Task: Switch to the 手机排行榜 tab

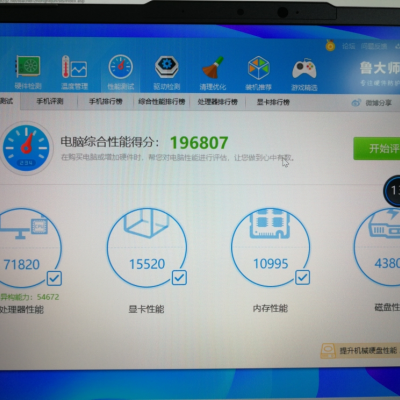Action: (x=105, y=101)
